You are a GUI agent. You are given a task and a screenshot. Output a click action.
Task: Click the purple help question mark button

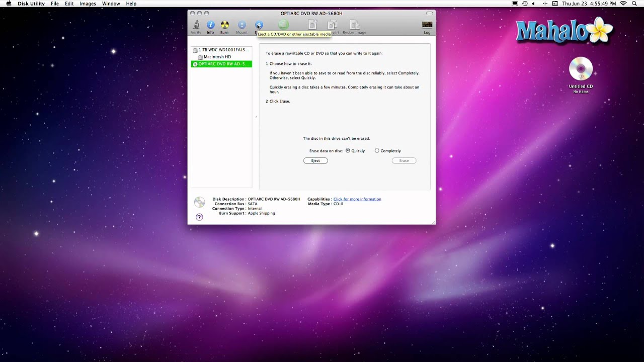[199, 217]
